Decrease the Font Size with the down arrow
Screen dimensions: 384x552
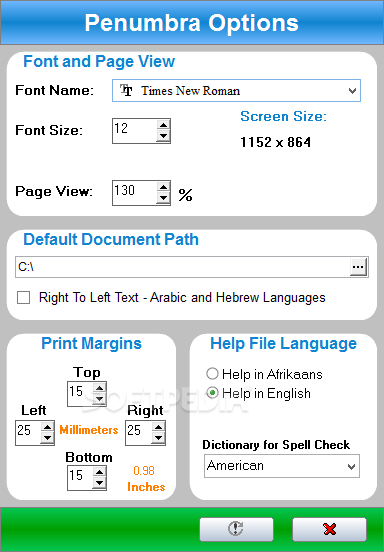(163, 136)
